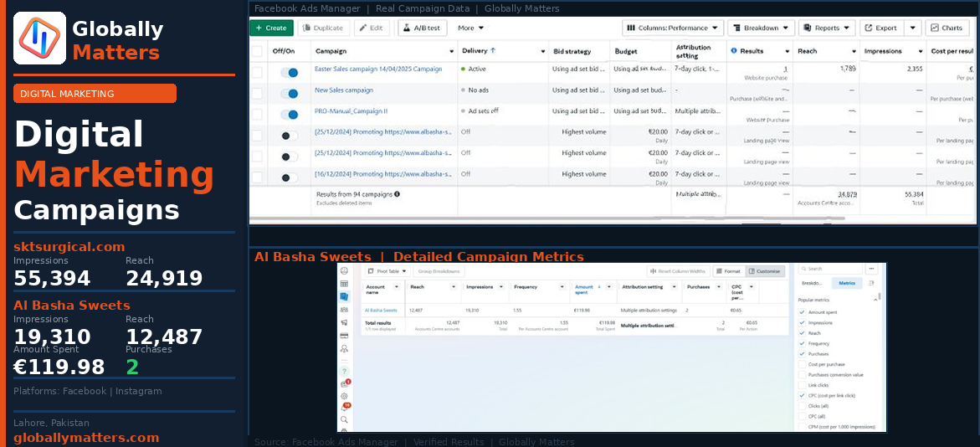Click the Format button in the reporting toolbar
The width and height of the screenshot is (980, 447).
(x=728, y=271)
